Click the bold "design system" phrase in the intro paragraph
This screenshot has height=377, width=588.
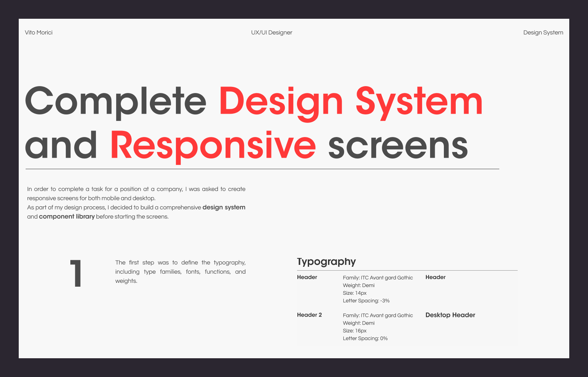[x=224, y=207]
